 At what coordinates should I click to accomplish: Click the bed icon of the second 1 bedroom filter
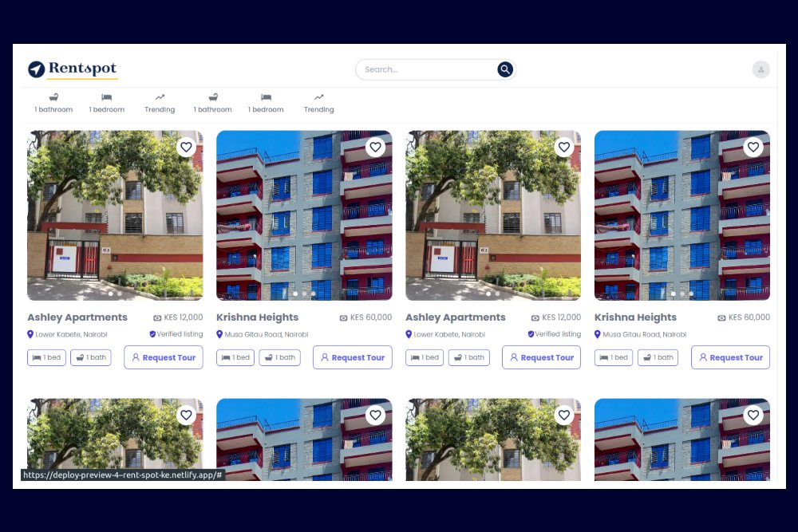[x=266, y=97]
